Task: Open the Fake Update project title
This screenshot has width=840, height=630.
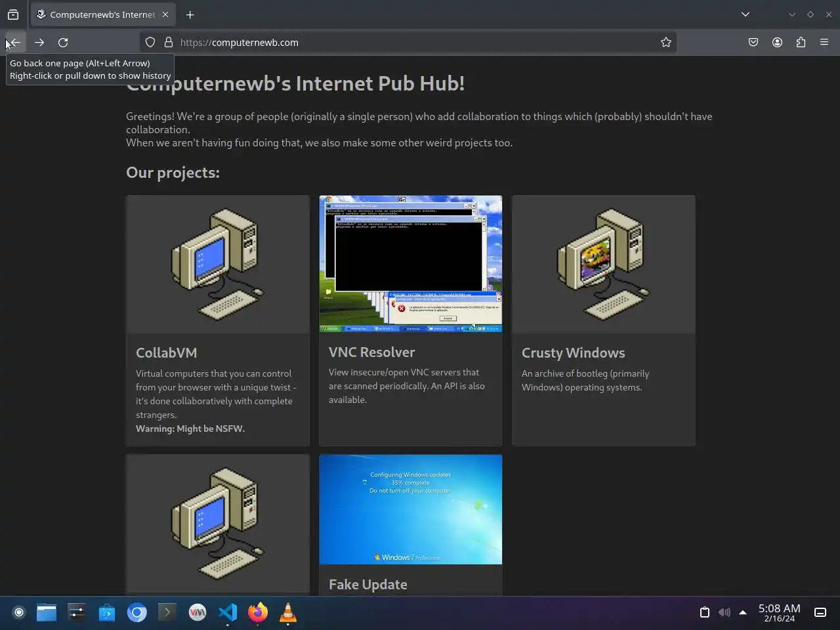Action: coord(367,584)
